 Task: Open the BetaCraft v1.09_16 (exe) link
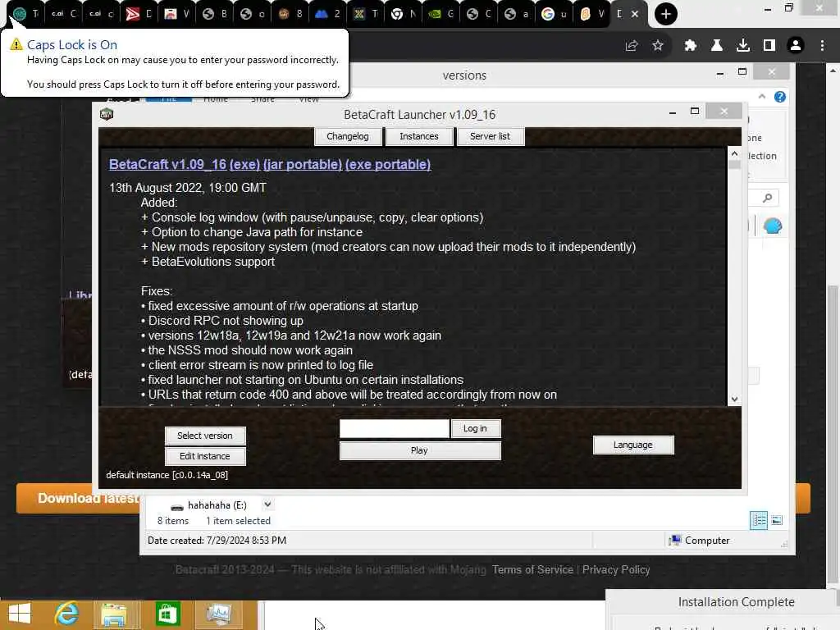[185, 164]
